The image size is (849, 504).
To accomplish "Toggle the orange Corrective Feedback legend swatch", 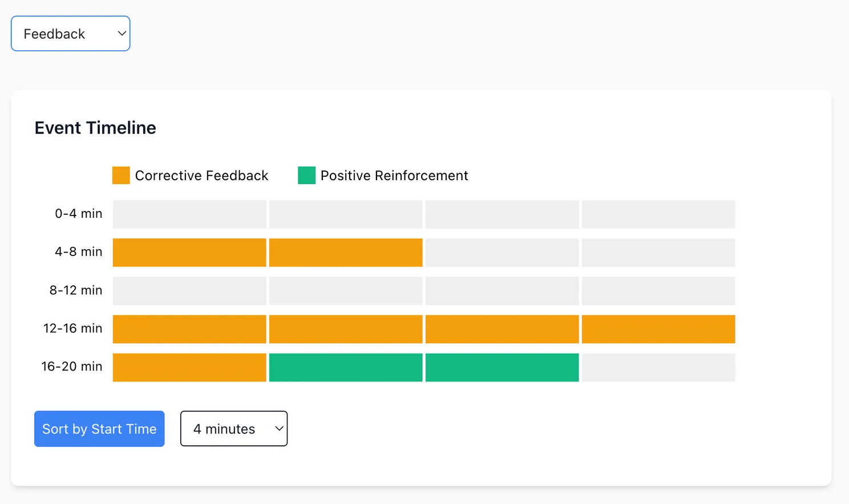I will tap(121, 176).
